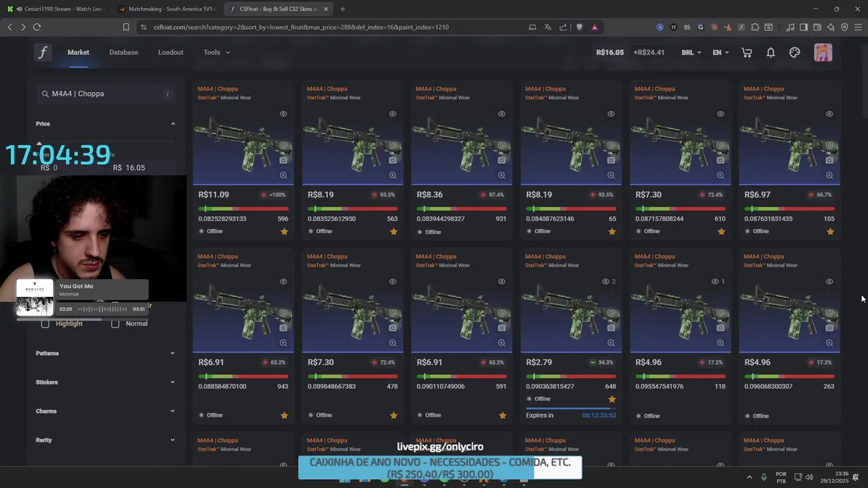This screenshot has height=488, width=868.
Task: Click magnifier zoom icon on R$2.79 listing
Action: (611, 343)
